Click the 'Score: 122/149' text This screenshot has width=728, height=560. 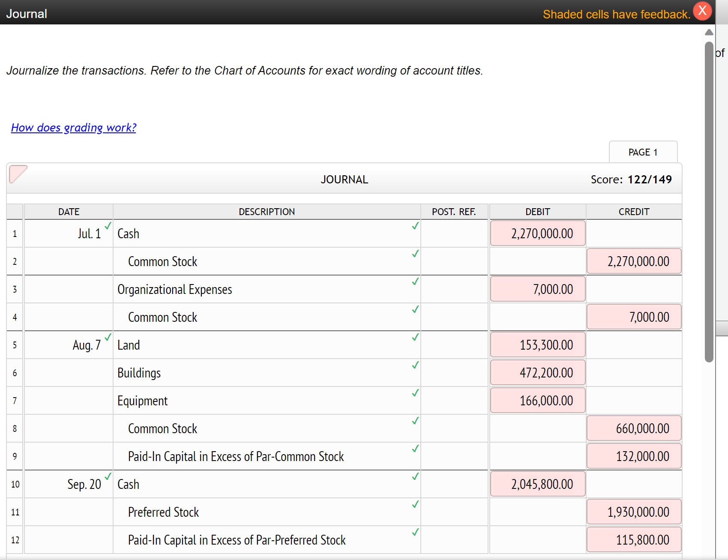coord(631,180)
